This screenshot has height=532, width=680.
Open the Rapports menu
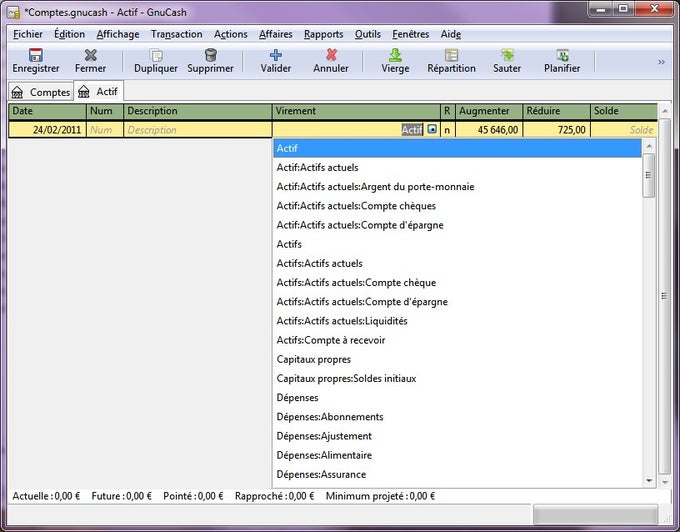(x=324, y=34)
